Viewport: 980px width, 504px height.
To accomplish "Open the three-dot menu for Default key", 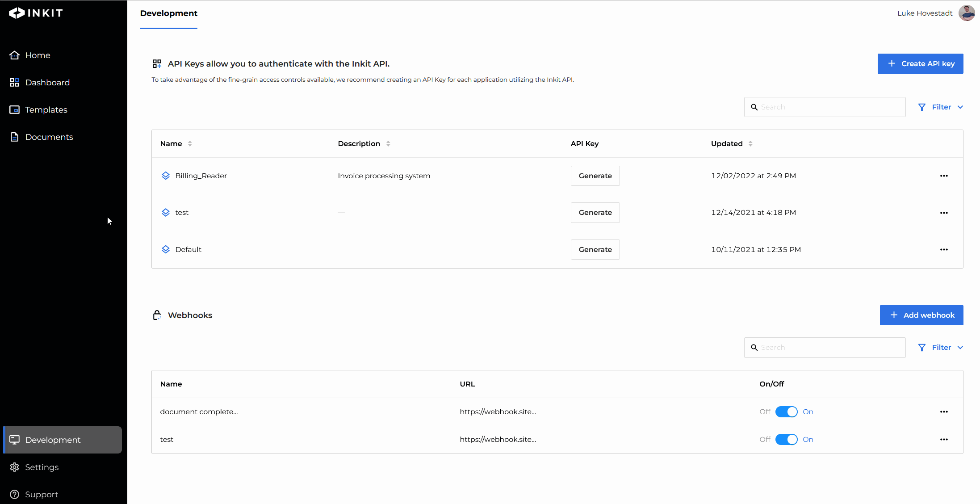I will (x=943, y=249).
